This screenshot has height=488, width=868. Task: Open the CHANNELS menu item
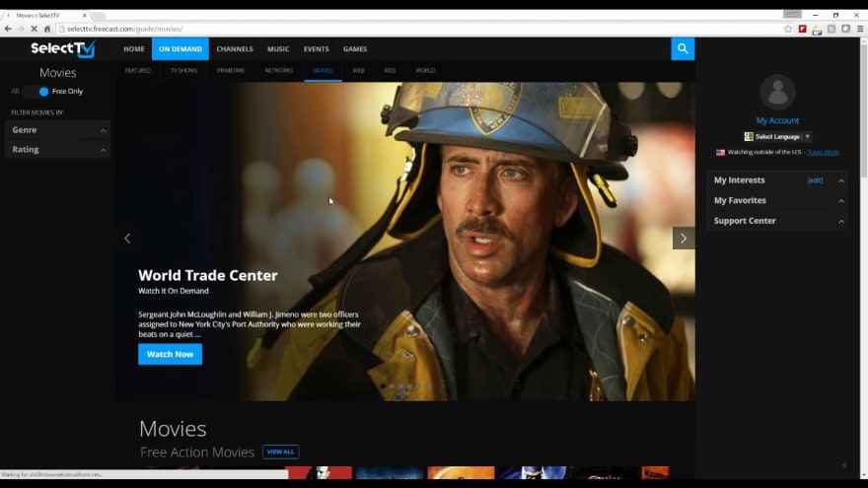(x=235, y=48)
